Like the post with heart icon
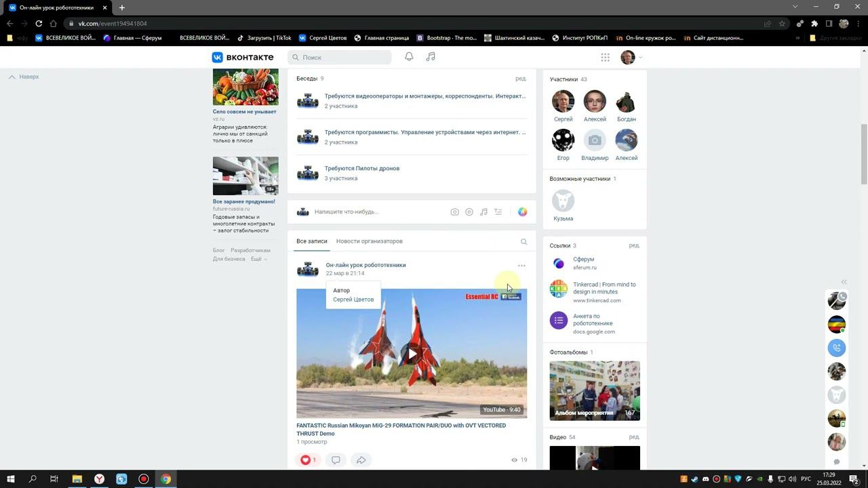This screenshot has width=868, height=488. point(309,460)
